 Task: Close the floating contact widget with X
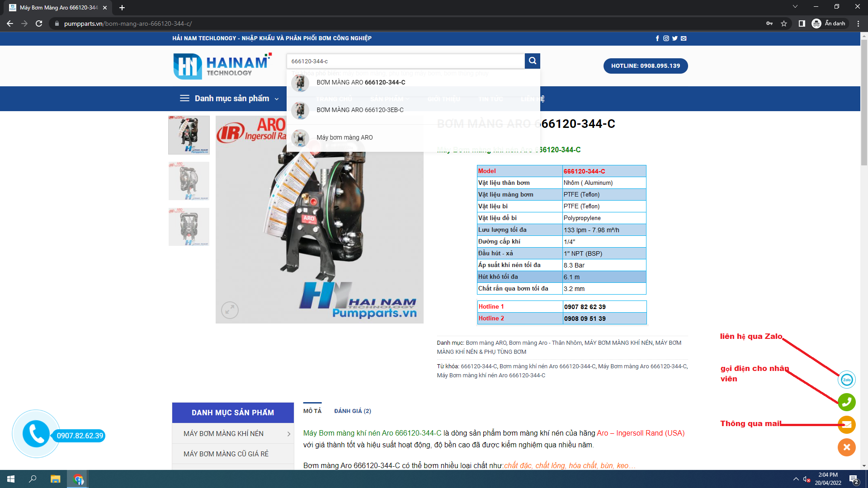tap(847, 447)
